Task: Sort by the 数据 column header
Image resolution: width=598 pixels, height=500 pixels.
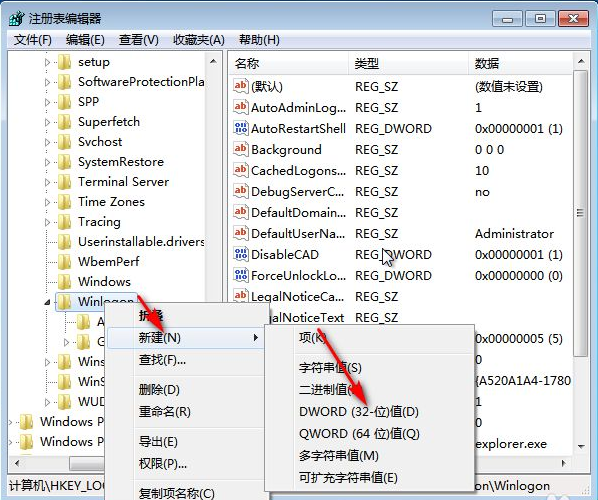Action: [x=521, y=63]
